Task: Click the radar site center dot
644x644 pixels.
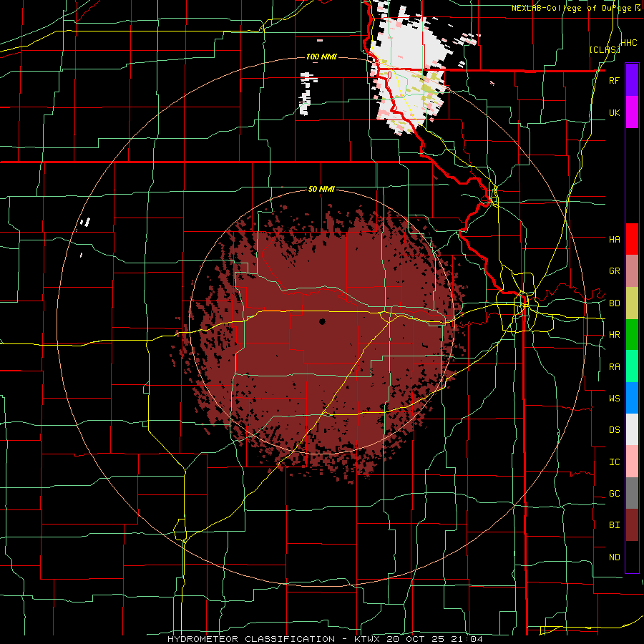Action: click(322, 321)
